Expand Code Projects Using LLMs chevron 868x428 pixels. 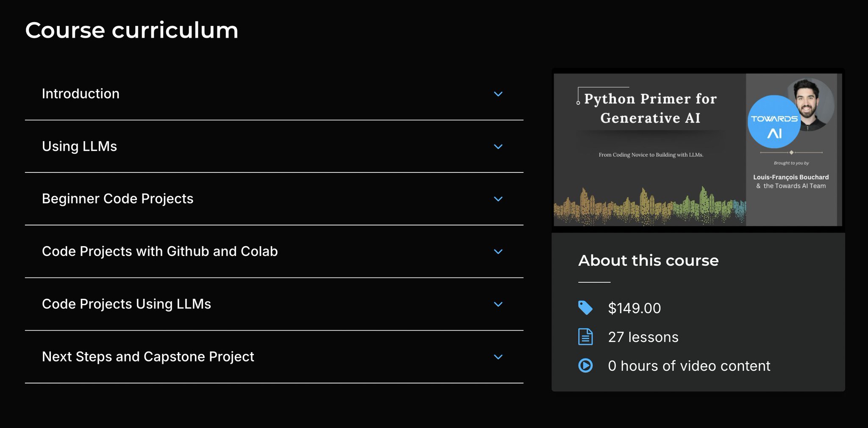[498, 304]
